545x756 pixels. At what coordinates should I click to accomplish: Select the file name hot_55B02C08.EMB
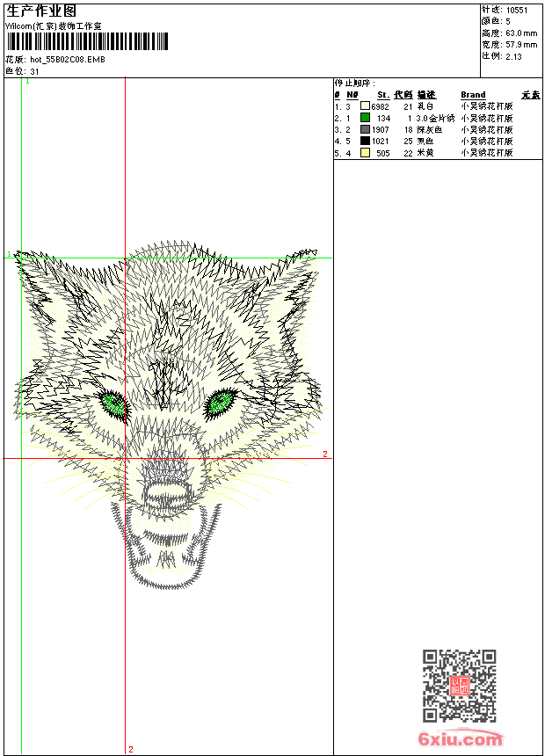point(67,61)
